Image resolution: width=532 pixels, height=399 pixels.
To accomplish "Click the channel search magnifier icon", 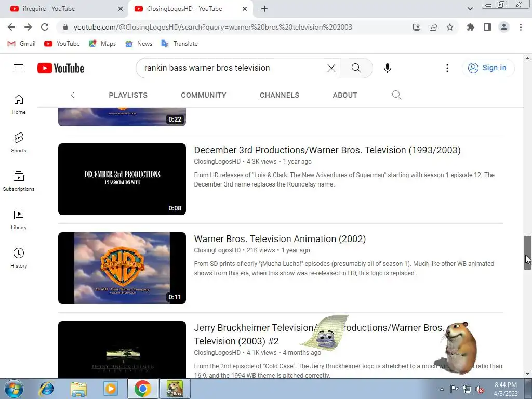I will [396, 95].
